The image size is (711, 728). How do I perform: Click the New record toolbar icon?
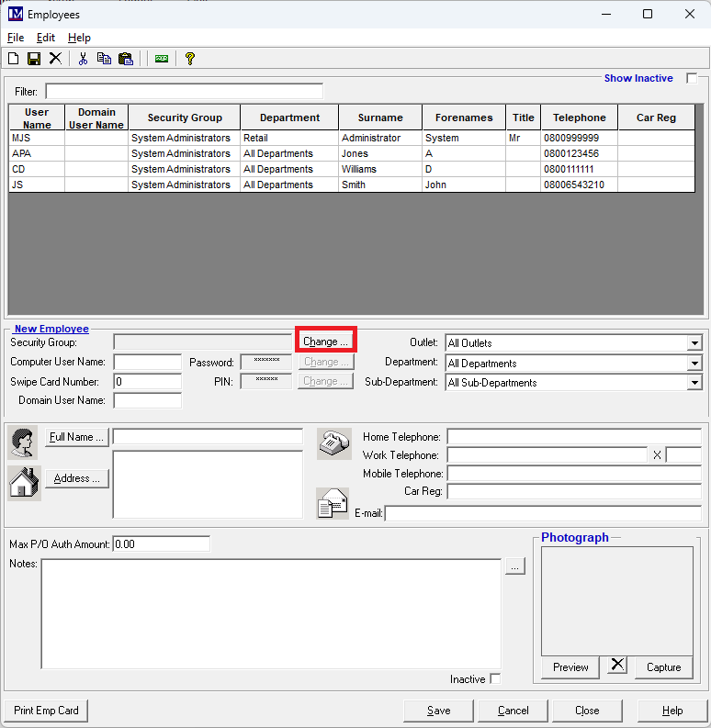coord(13,59)
